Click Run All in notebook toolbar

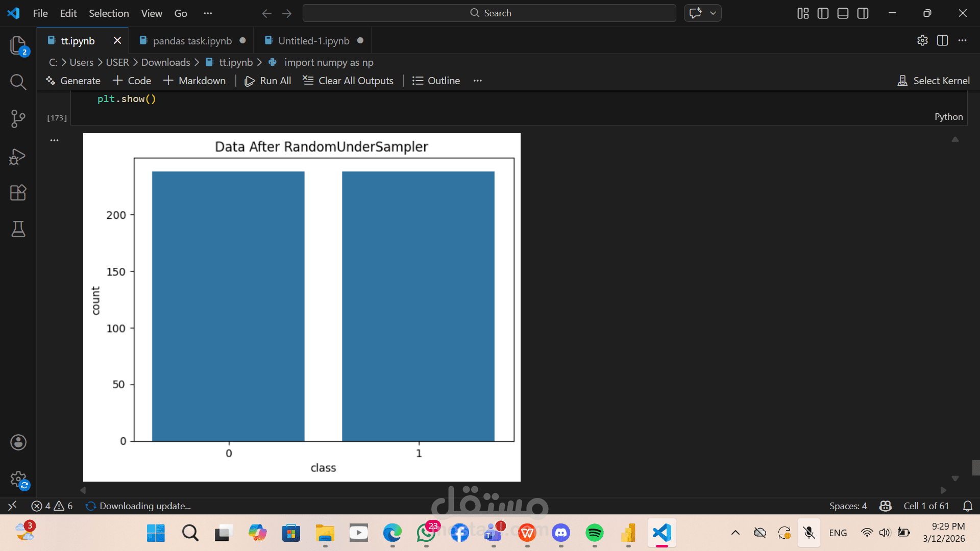268,81
